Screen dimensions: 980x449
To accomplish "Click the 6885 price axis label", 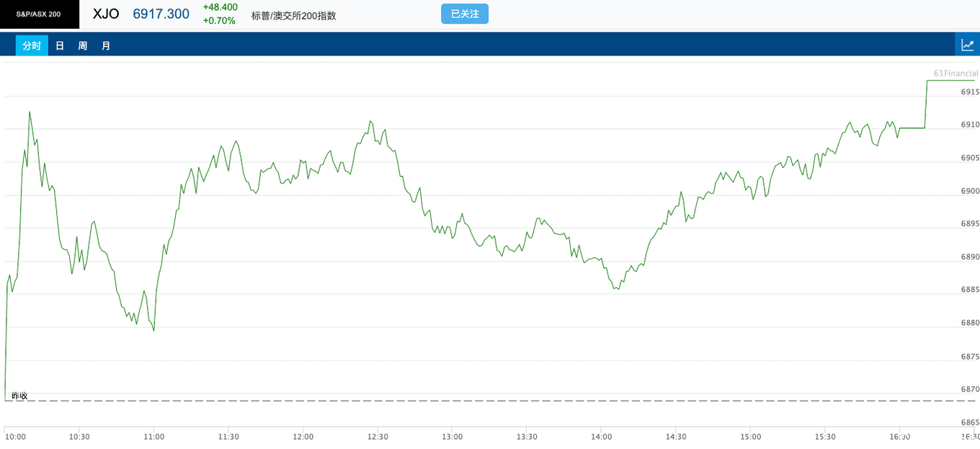I will tap(970, 290).
